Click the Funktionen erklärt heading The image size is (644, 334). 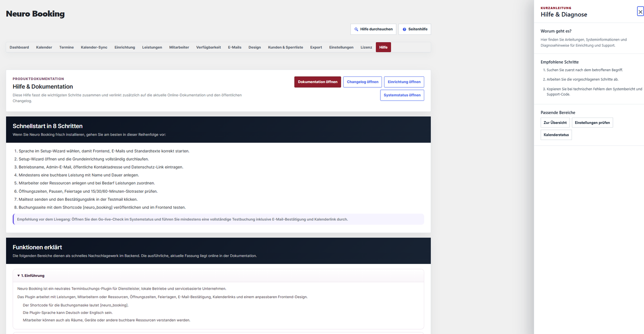click(x=37, y=247)
